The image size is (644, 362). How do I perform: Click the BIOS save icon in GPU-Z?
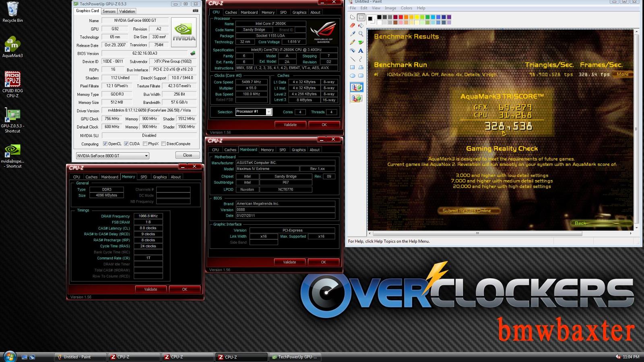193,53
